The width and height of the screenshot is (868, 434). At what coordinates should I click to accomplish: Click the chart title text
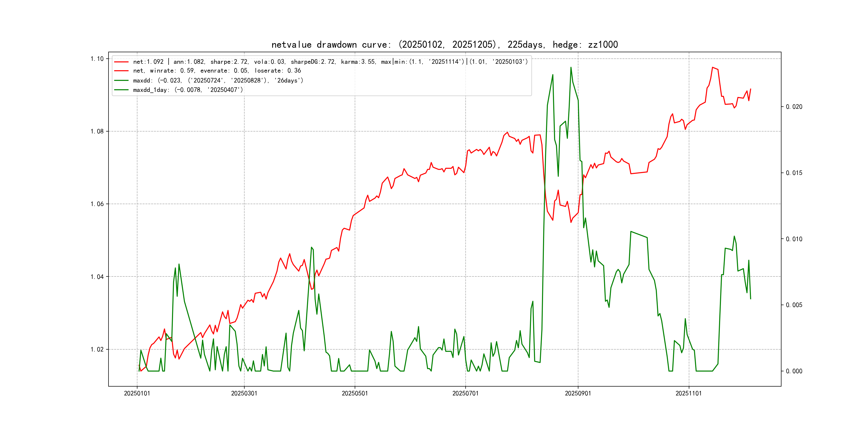click(x=444, y=44)
